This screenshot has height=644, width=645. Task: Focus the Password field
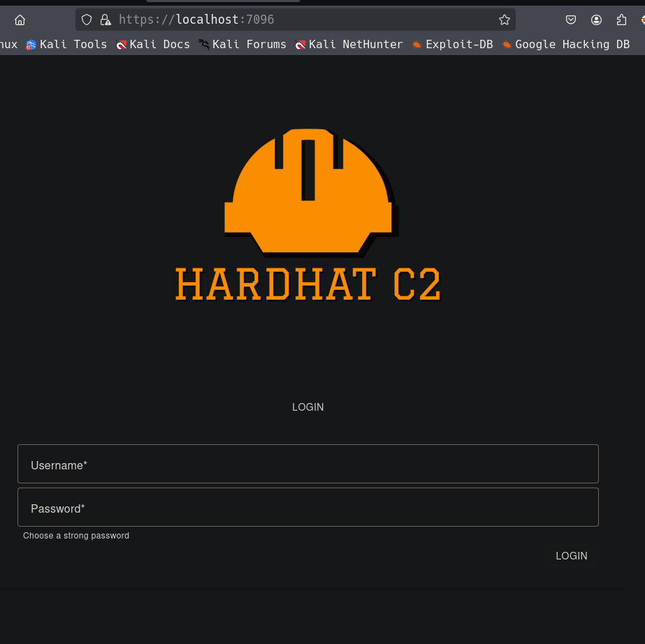click(x=307, y=507)
